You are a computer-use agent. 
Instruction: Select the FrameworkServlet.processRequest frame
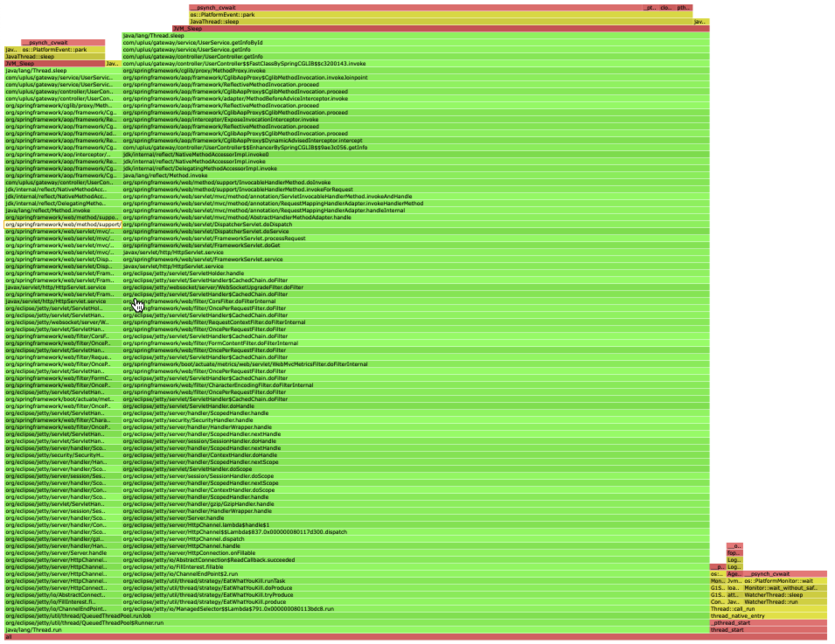415,239
